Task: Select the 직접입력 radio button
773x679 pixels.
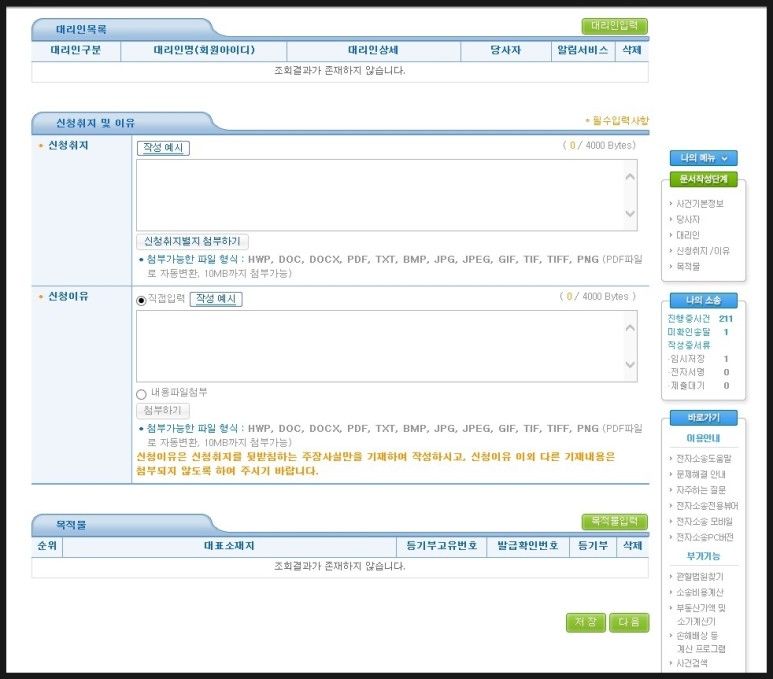Action: [141, 299]
